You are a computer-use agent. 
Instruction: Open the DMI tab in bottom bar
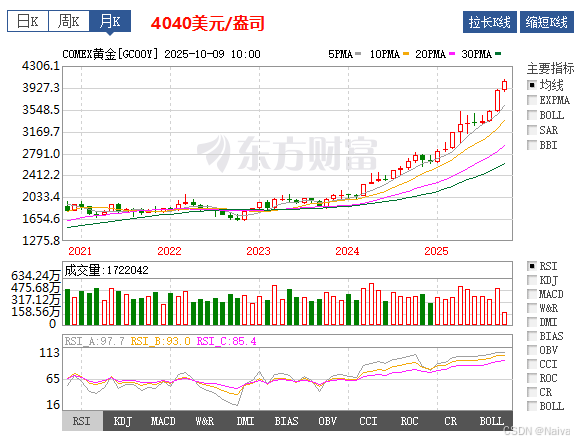(x=246, y=421)
